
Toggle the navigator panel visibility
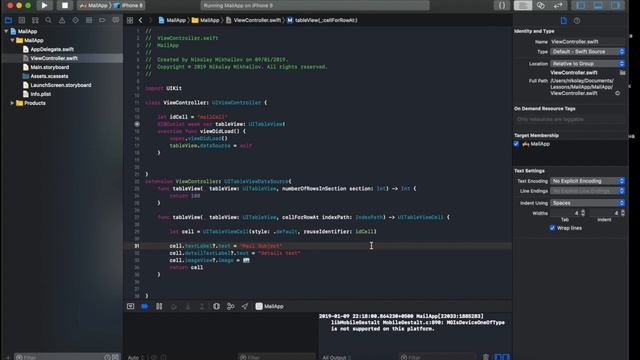580,5
